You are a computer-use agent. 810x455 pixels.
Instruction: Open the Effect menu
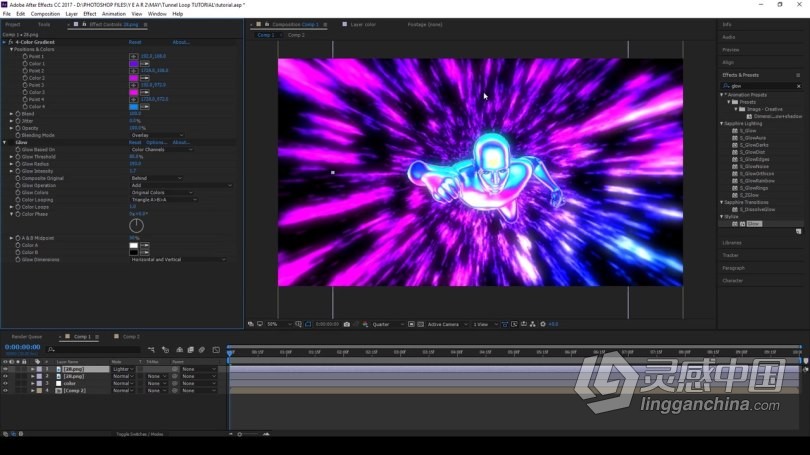(90, 14)
